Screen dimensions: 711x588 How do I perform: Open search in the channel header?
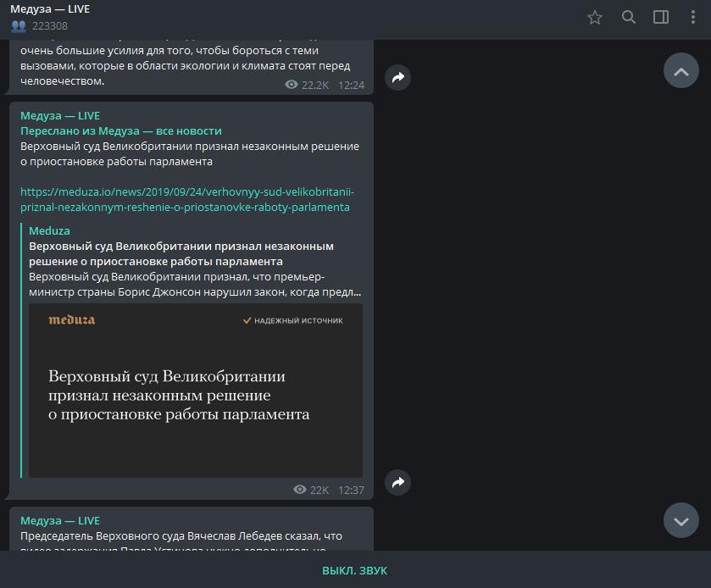tap(628, 17)
